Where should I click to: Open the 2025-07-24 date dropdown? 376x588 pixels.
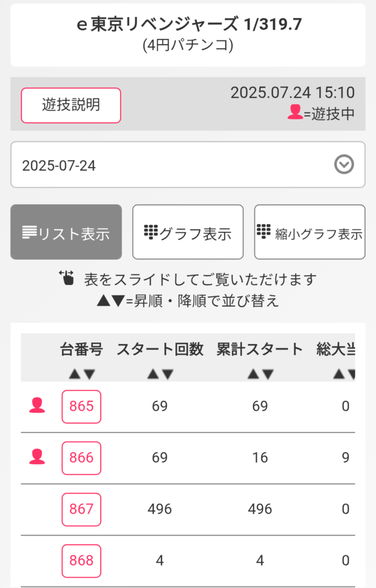[x=188, y=165]
